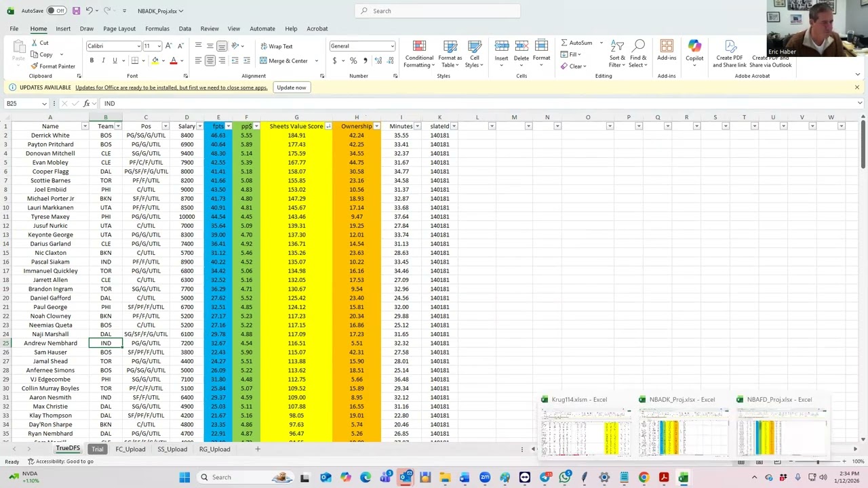The height and width of the screenshot is (488, 868).
Task: Toggle bold formatting
Action: (x=92, y=61)
